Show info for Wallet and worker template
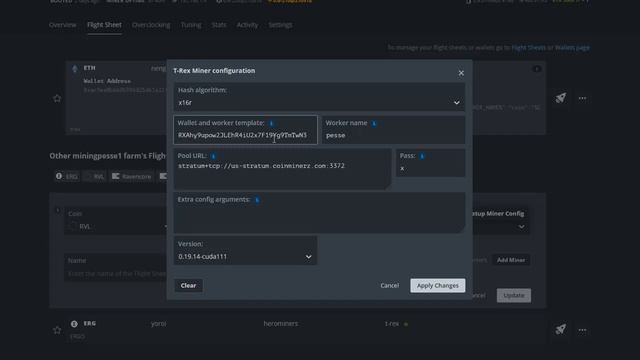The height and width of the screenshot is (360, 640). 271,123
